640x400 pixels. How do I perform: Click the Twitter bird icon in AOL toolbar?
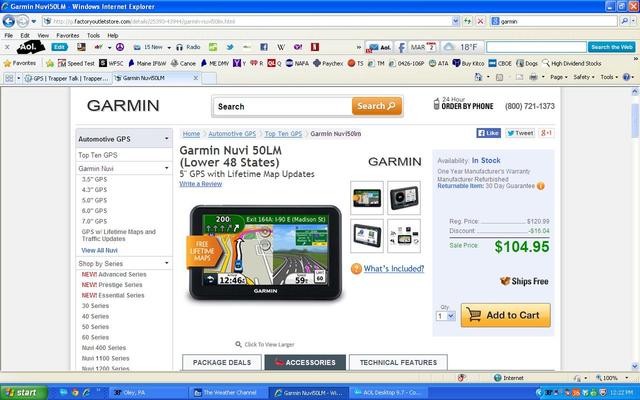(230, 47)
